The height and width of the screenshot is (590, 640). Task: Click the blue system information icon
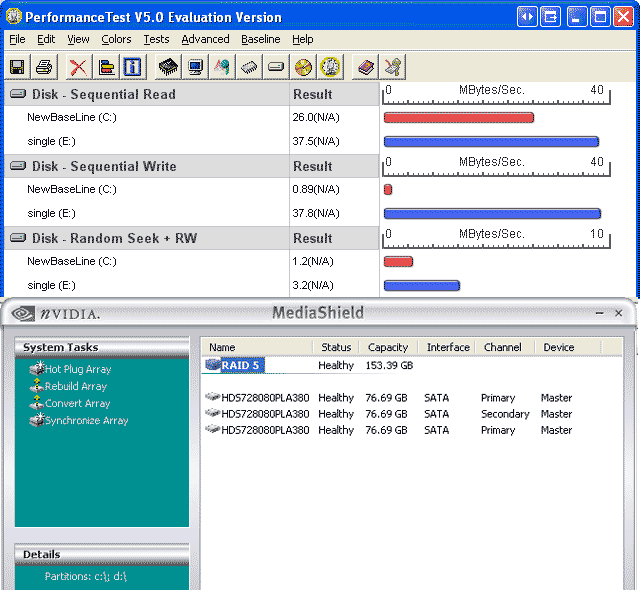click(x=132, y=67)
